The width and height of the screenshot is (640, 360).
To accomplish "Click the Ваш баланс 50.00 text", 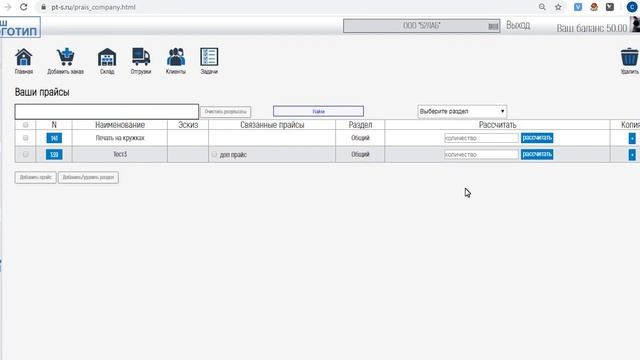I will coord(591,28).
